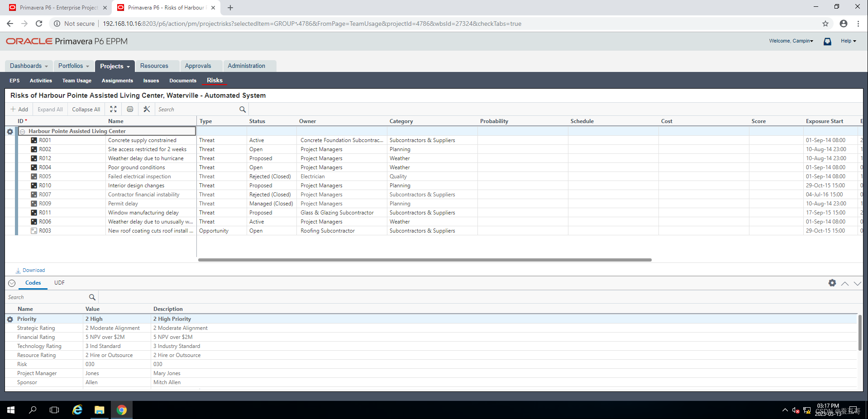Open the Projects dropdown menu

coord(115,66)
